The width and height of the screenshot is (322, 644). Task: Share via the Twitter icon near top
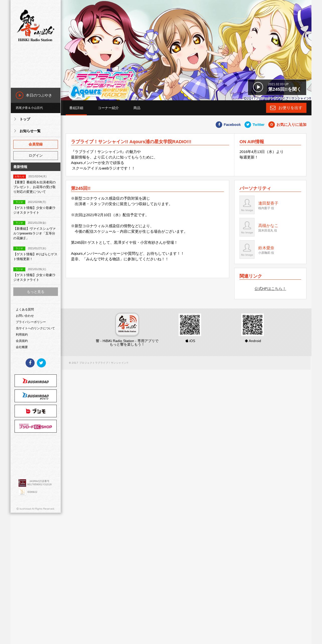pyautogui.click(x=248, y=125)
